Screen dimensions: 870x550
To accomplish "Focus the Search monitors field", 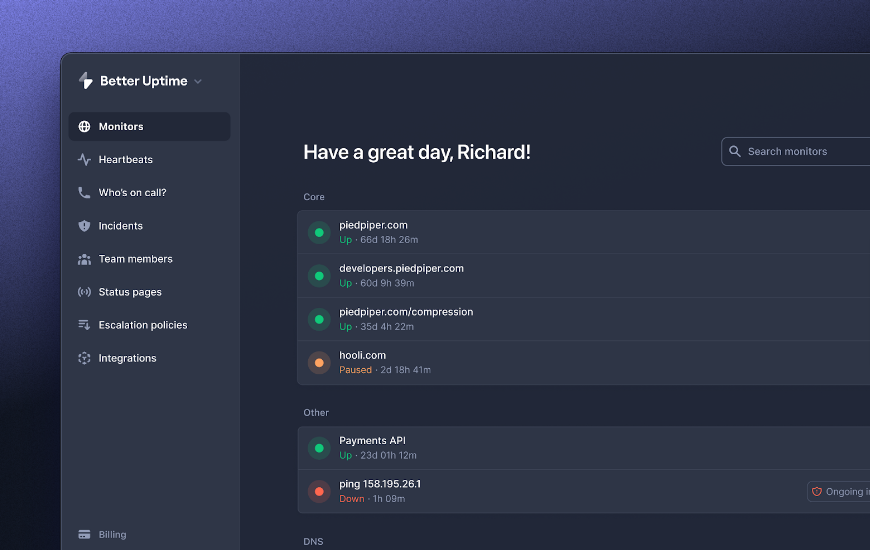I will coord(796,152).
